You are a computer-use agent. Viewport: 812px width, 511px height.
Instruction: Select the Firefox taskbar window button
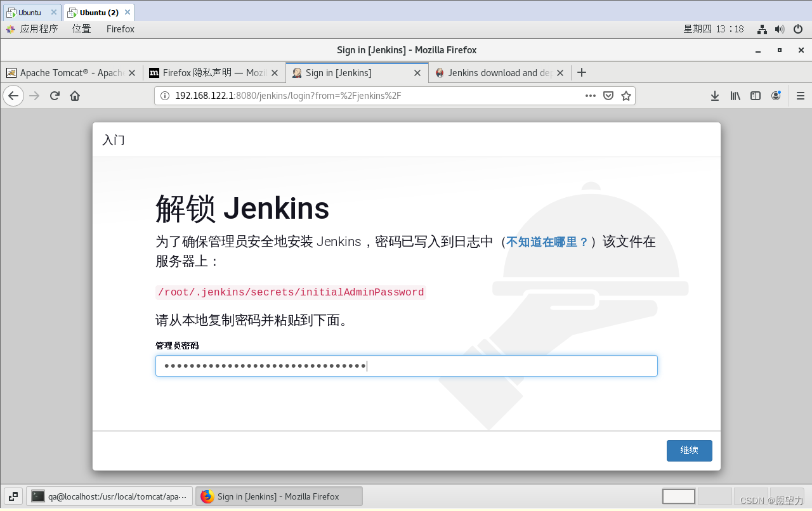(279, 496)
